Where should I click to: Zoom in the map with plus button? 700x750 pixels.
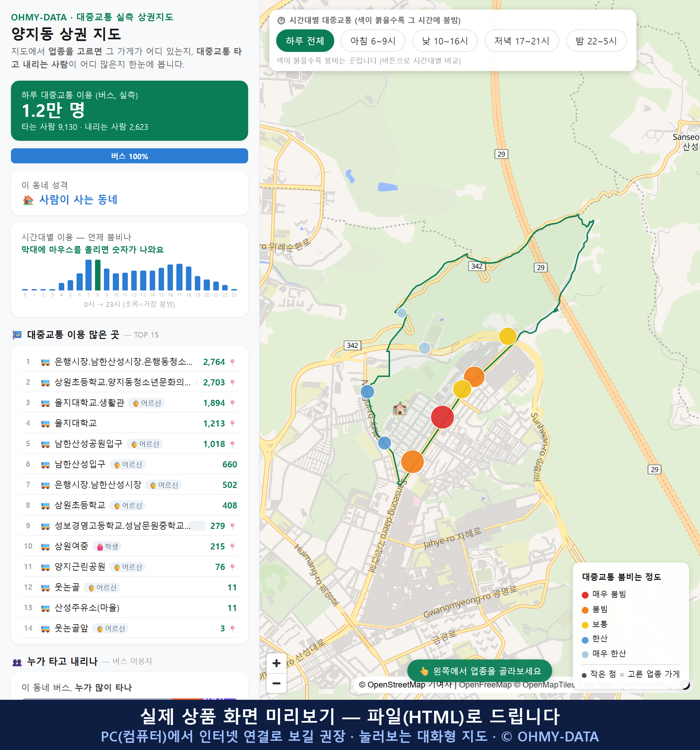point(276,663)
